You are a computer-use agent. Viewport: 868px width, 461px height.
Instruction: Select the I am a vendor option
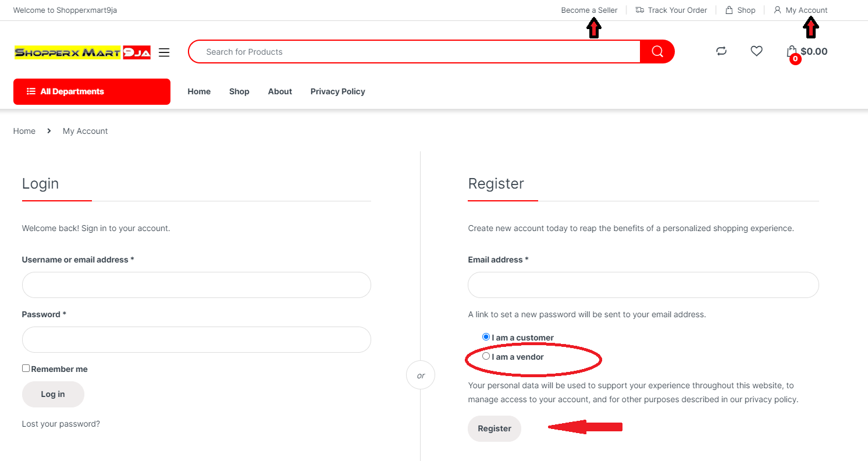[x=486, y=356]
